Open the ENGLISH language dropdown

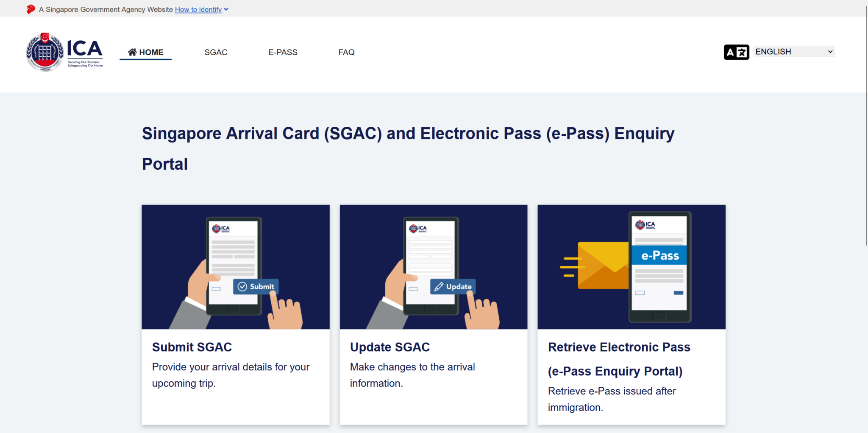pyautogui.click(x=793, y=52)
